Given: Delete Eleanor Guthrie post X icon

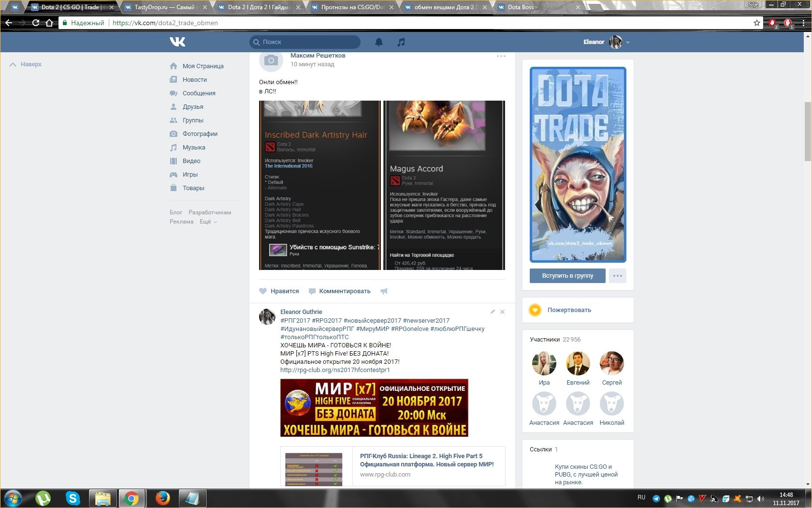Looking at the screenshot, I should point(502,312).
